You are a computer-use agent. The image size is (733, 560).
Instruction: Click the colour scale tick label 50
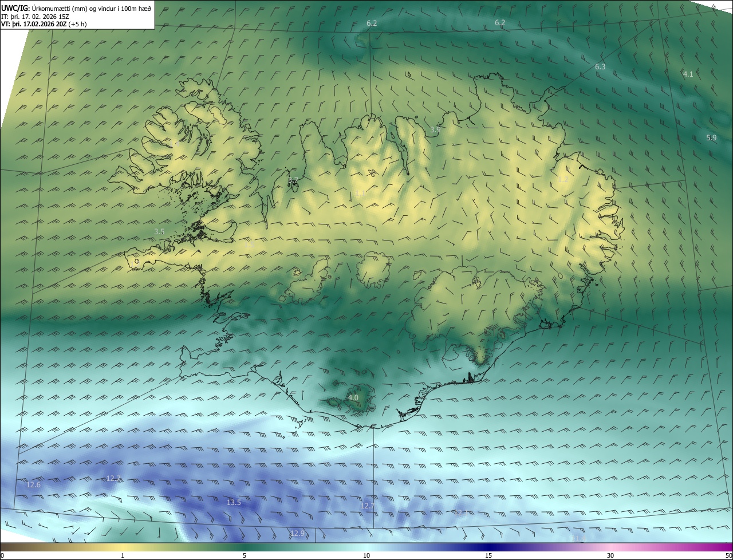coord(728,555)
